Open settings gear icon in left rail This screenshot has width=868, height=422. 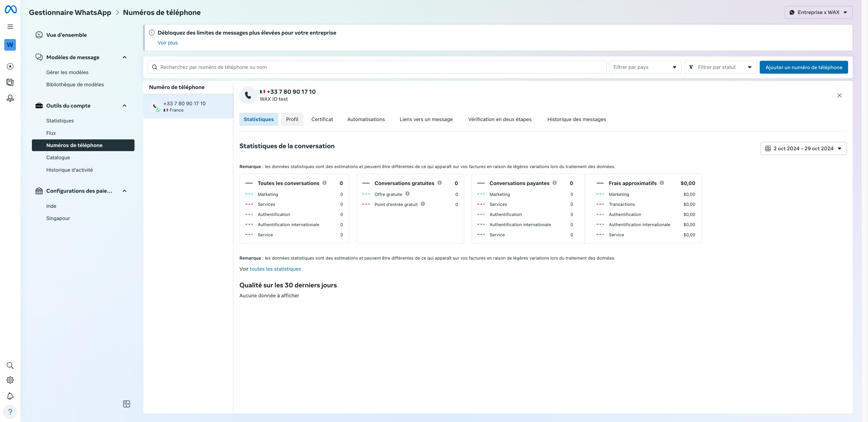10,380
